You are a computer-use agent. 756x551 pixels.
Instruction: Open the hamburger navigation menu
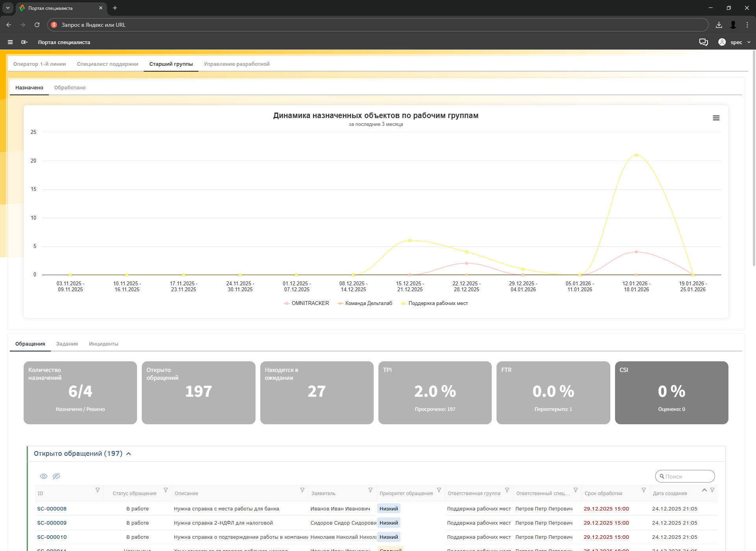pos(10,42)
